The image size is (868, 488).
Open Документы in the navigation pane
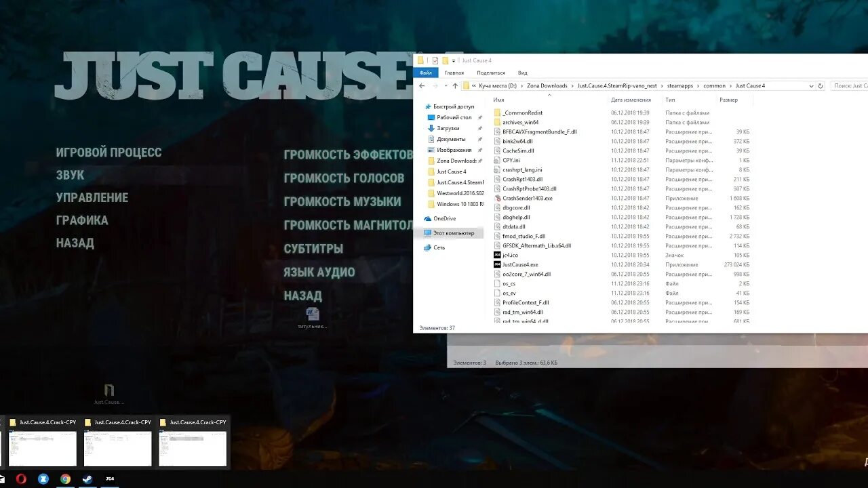point(450,139)
